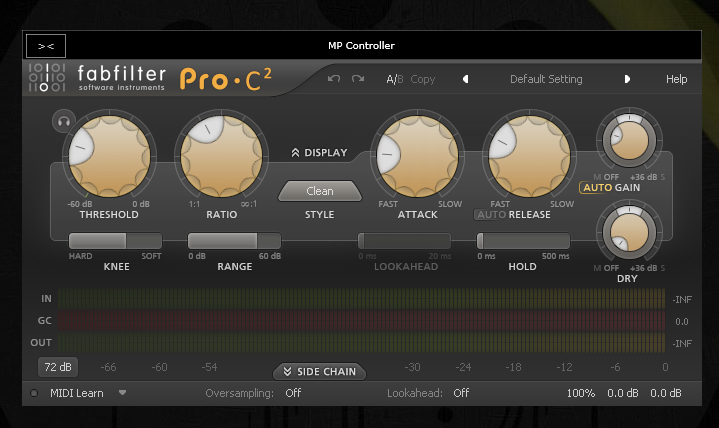Click the 100% mix value

coord(581,393)
